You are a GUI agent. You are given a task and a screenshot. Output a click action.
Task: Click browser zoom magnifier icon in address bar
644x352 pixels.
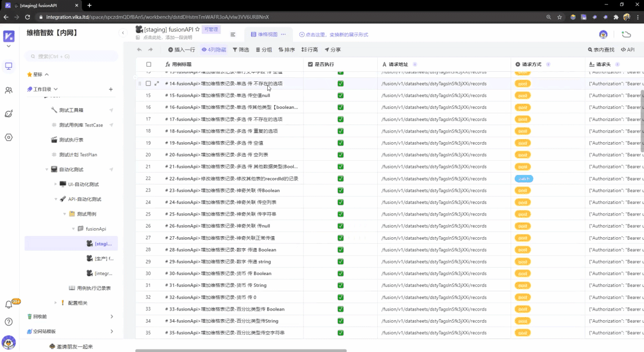549,17
